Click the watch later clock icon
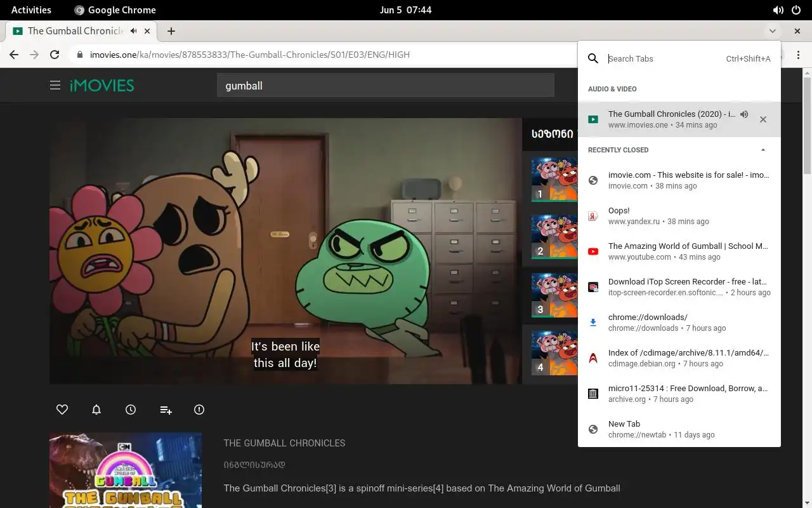Viewport: 812px width, 508px height. pyautogui.click(x=131, y=410)
